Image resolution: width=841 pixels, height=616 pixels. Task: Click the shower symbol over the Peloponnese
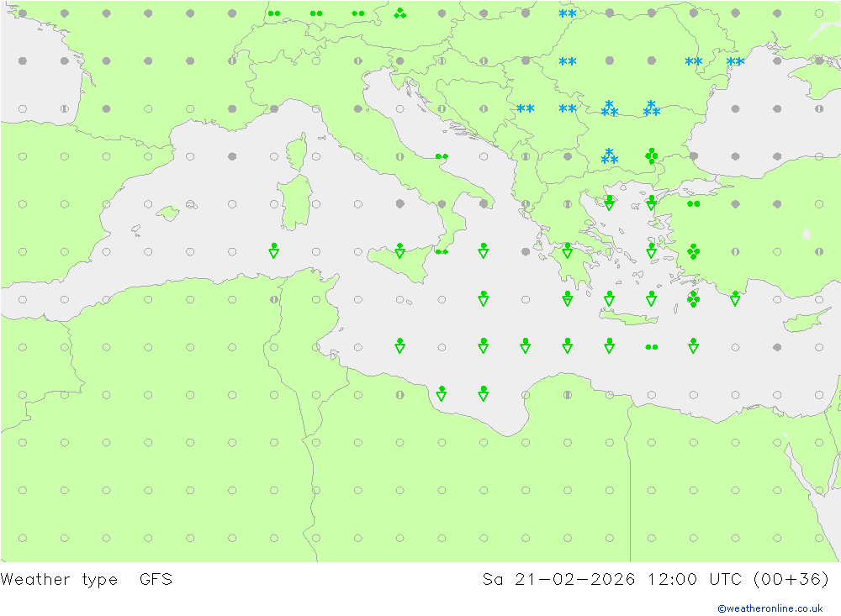(x=568, y=250)
